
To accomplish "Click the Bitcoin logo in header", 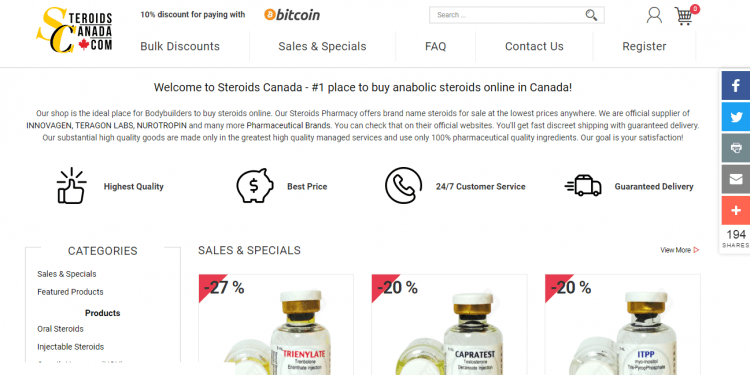I will click(292, 15).
